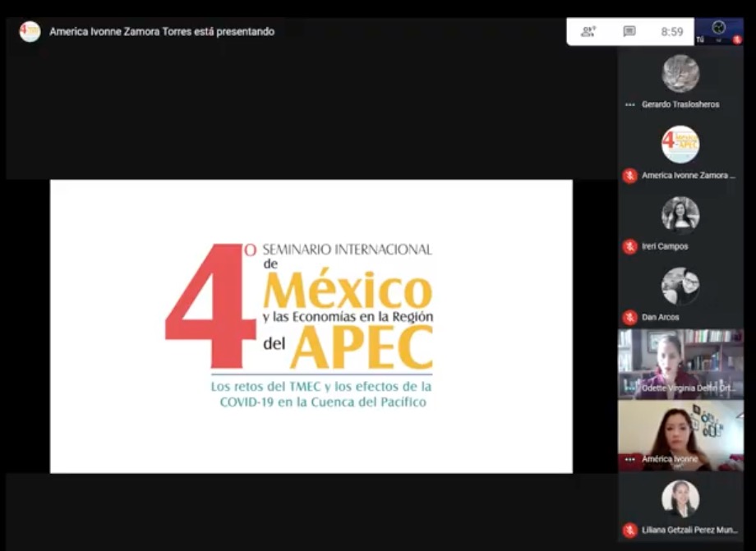Image resolution: width=756 pixels, height=551 pixels.
Task: Click the Liliana Getzali Perez Mun... name label
Action: (x=690, y=530)
